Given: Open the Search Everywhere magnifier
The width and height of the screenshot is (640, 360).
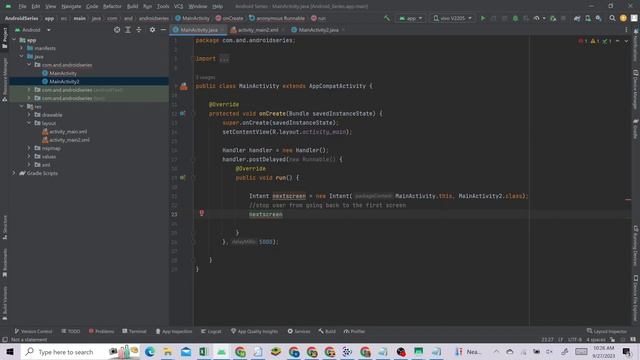Looking at the screenshot, I should [612, 18].
